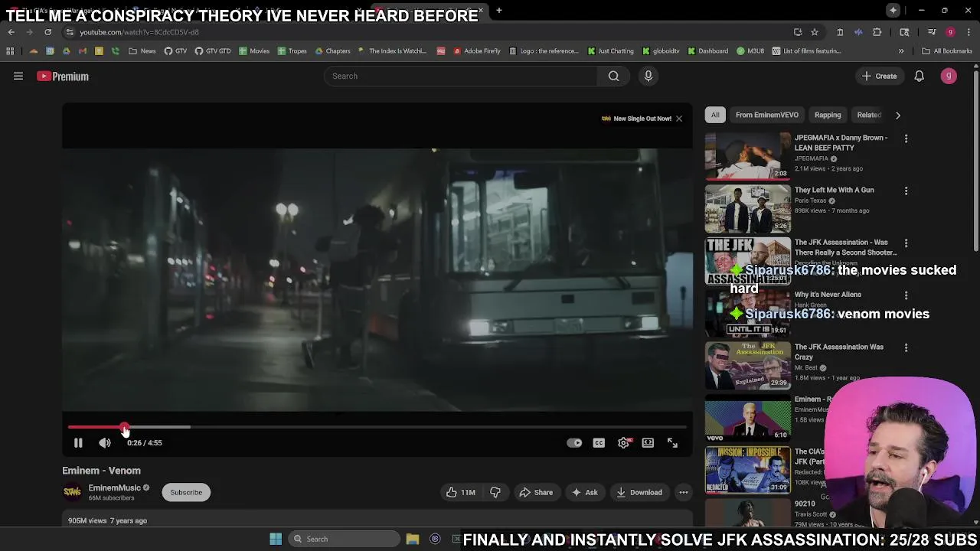Open a new browser tab with plus
Image resolution: width=980 pixels, height=551 pixels.
coord(499,11)
